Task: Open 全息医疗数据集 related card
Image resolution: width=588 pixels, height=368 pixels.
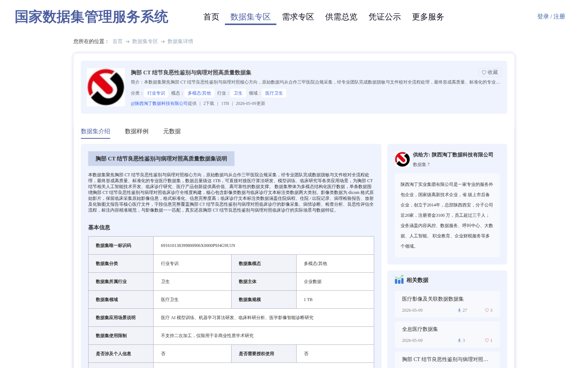Action: coord(447,335)
